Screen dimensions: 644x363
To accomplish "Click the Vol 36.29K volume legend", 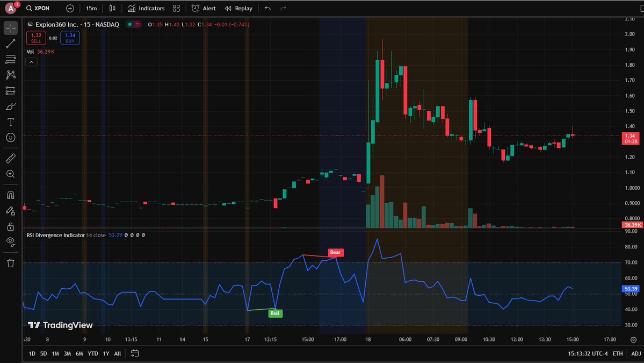I will point(40,52).
